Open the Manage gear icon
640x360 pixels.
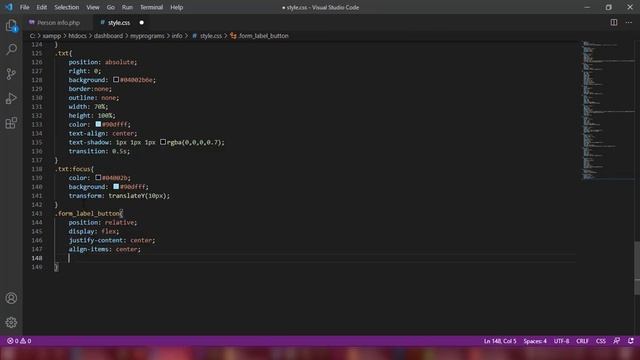click(x=11, y=322)
